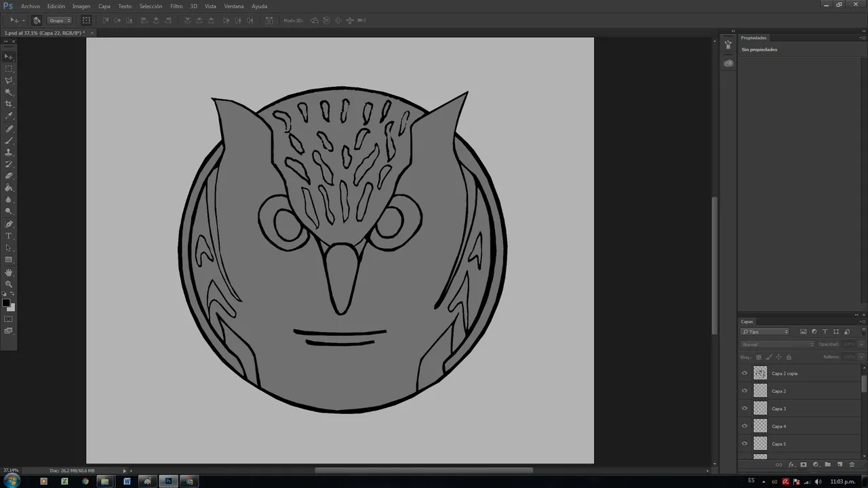
Task: Open the Capas panel flyout menu
Action: (x=862, y=321)
